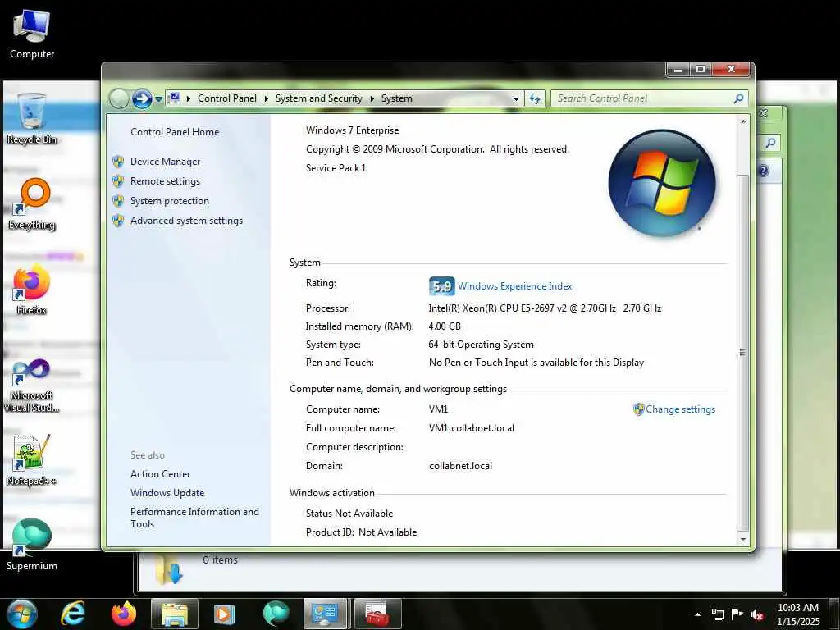
Task: Launch the Supermium desktop shortcut
Action: coord(32,545)
